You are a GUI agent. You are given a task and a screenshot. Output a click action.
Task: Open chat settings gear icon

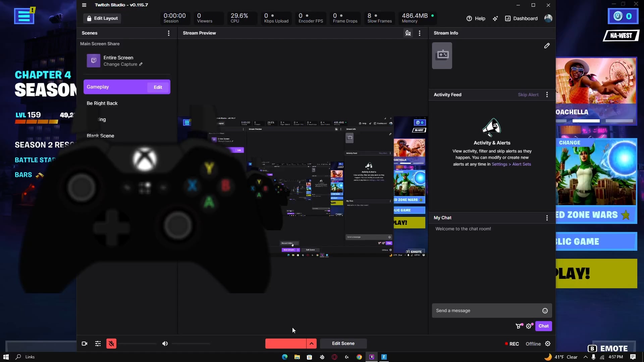(529, 326)
